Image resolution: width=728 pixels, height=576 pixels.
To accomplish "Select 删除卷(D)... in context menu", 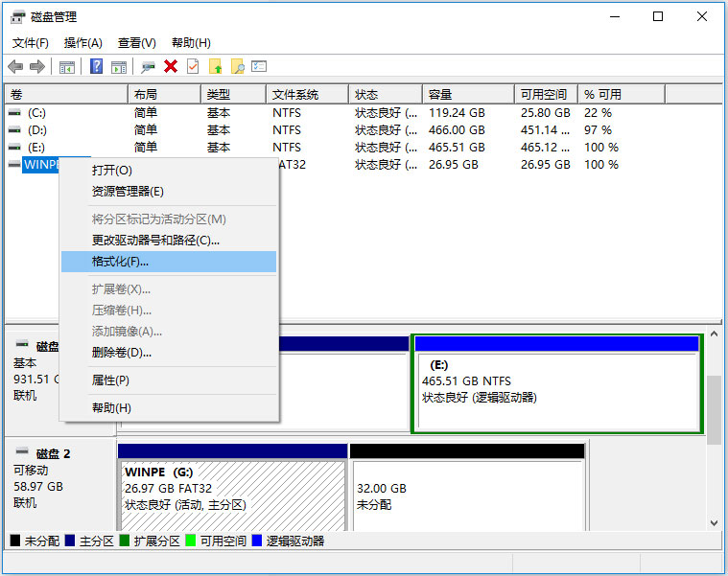I will (x=169, y=353).
